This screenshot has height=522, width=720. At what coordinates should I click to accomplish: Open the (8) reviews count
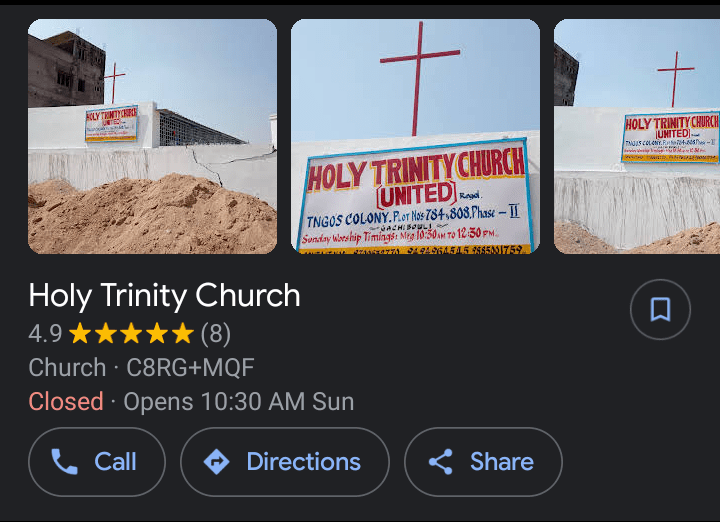215,333
